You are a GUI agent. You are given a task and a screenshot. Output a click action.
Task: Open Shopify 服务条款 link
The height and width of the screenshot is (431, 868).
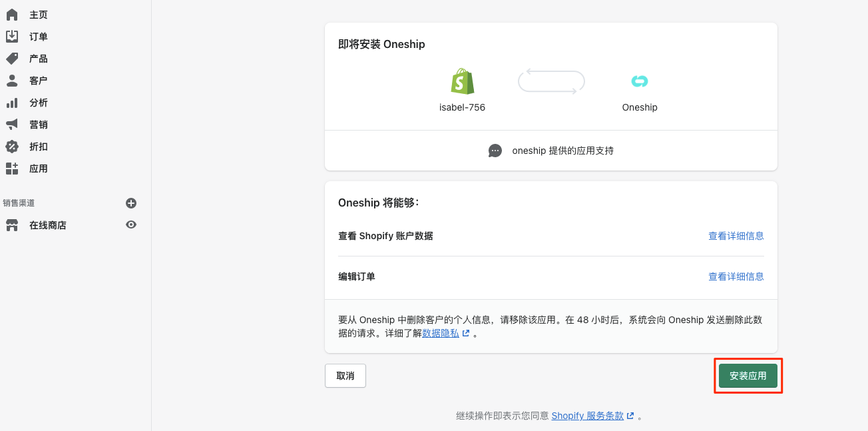(588, 416)
